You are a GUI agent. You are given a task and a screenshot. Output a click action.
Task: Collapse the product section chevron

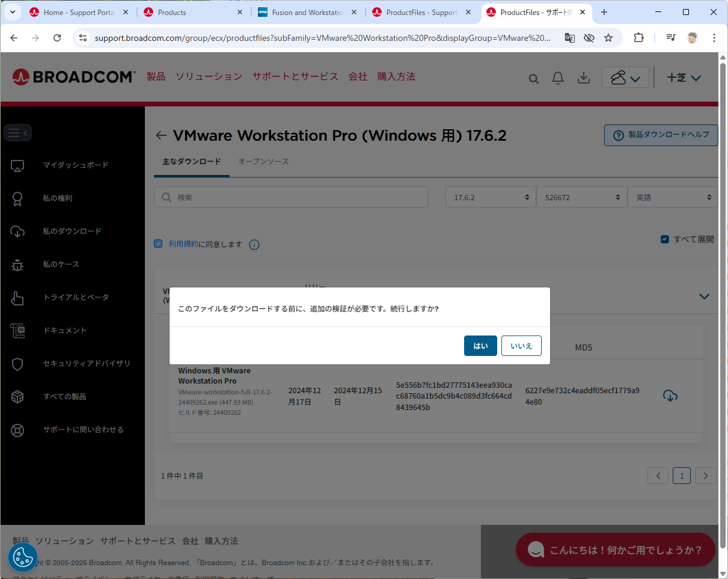coord(704,296)
